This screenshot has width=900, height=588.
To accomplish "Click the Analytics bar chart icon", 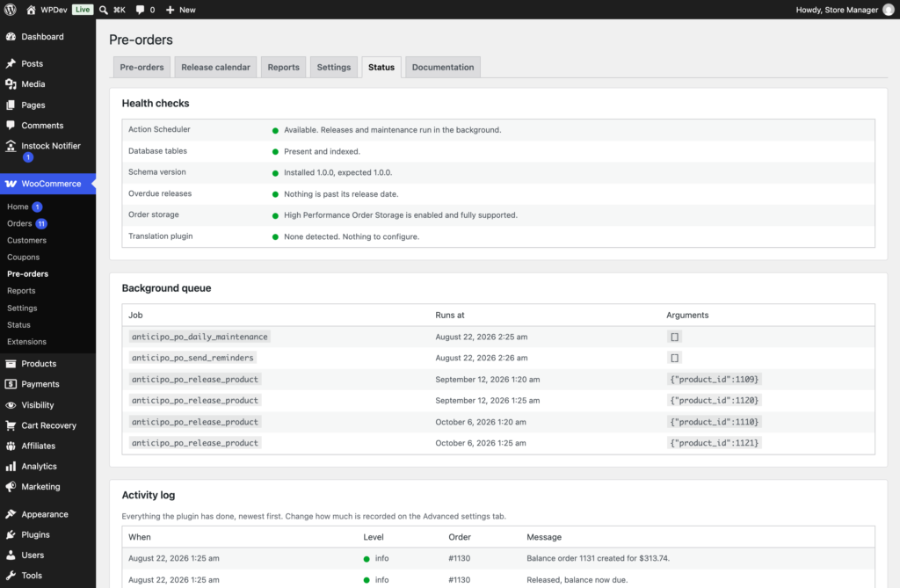I will tap(11, 466).
